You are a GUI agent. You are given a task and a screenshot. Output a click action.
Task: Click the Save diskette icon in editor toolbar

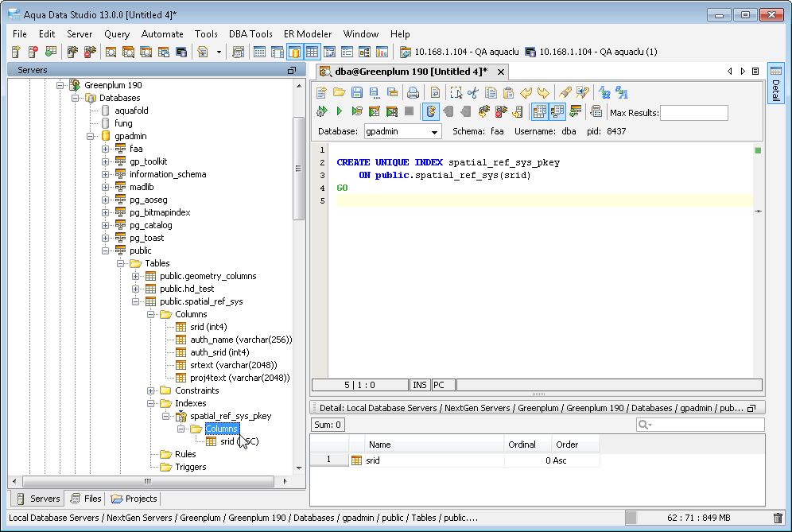pos(357,92)
